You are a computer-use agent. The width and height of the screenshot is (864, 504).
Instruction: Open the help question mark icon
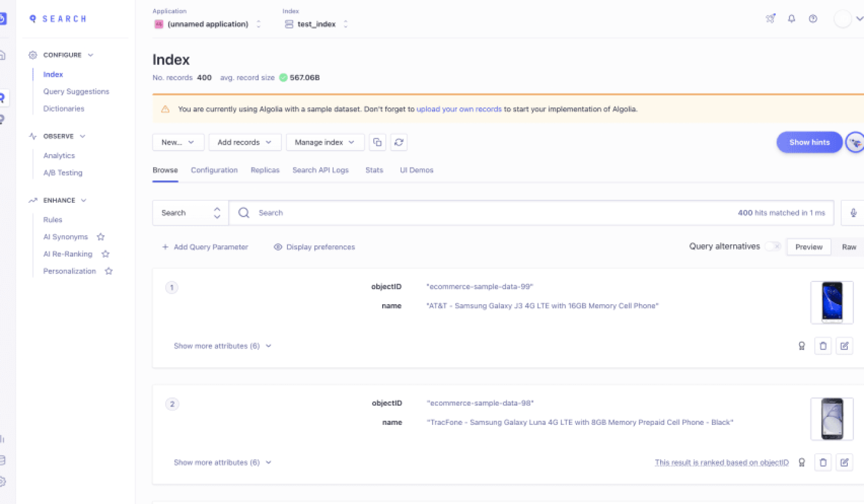[813, 19]
